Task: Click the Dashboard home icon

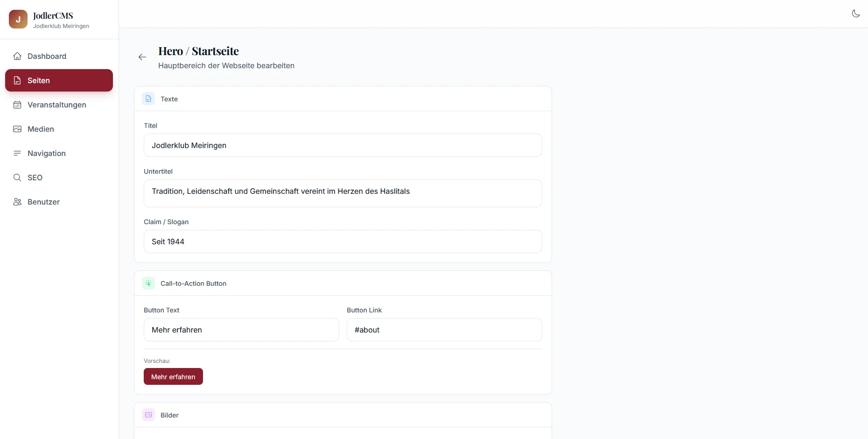Action: [17, 56]
